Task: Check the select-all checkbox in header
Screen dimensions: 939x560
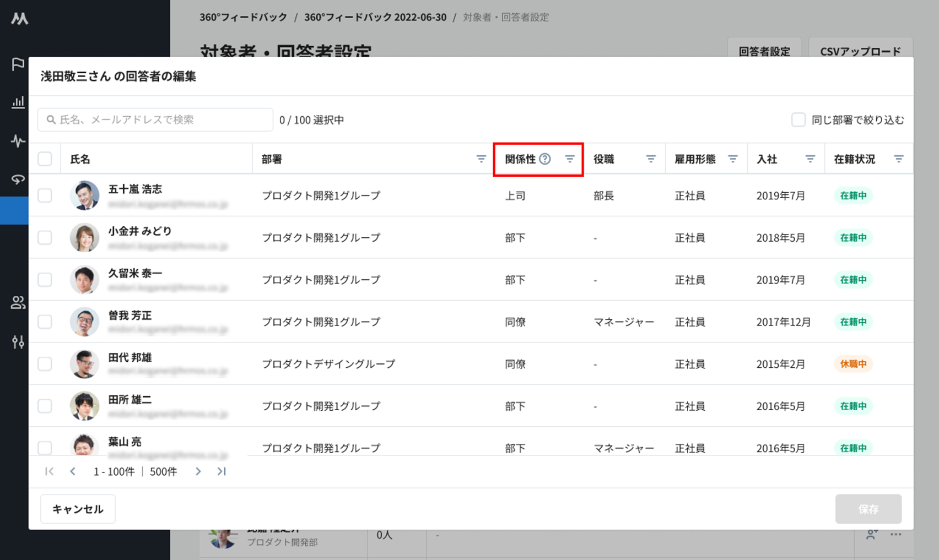Action: [45, 159]
